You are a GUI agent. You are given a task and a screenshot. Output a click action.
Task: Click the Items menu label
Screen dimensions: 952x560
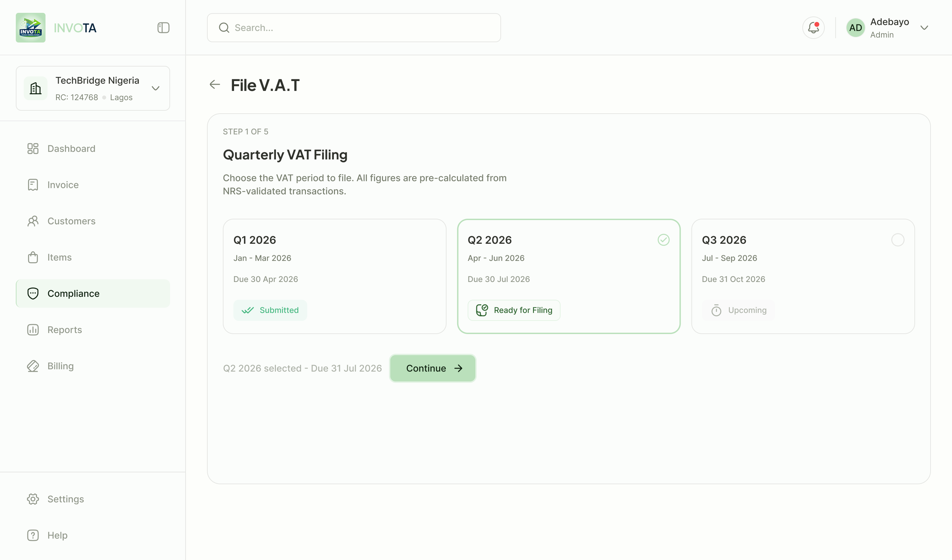click(x=59, y=257)
